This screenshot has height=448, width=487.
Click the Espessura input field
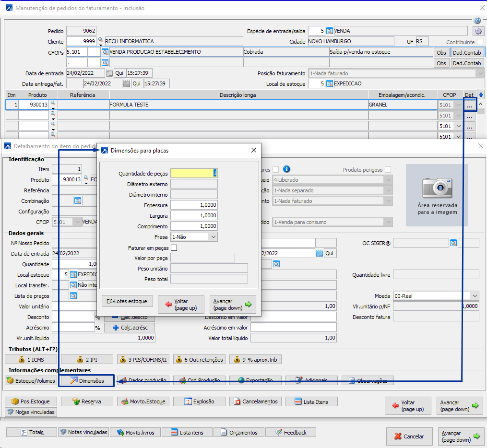coord(194,205)
